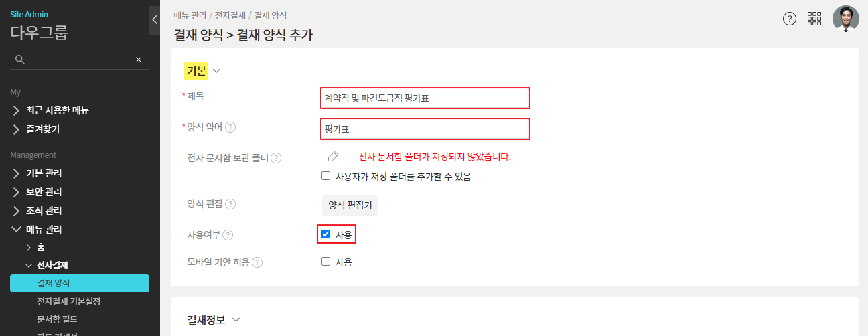Click the 제목 input field

[x=425, y=98]
